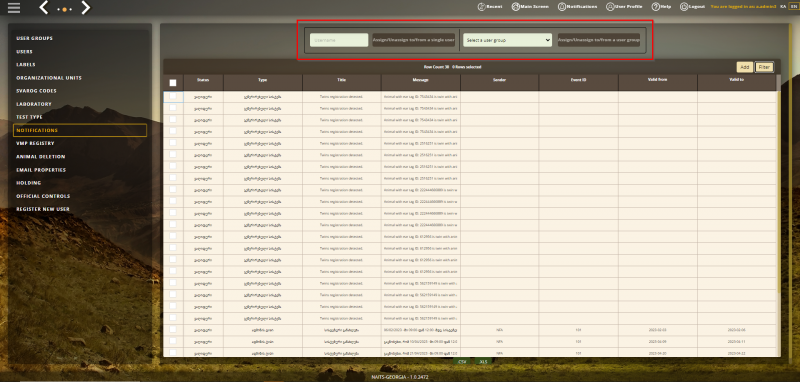
Task: Open Labels in the sidebar
Action: (x=26, y=65)
